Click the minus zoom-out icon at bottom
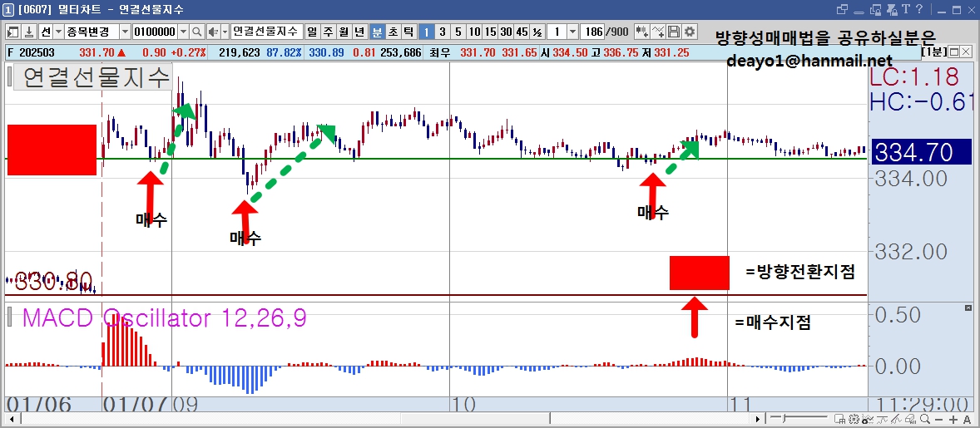 [x=940, y=419]
